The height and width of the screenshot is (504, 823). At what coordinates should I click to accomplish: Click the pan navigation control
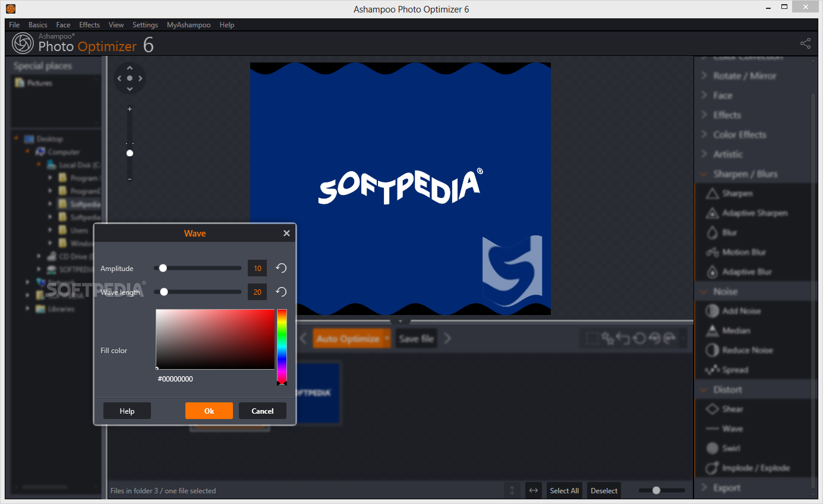click(x=130, y=78)
